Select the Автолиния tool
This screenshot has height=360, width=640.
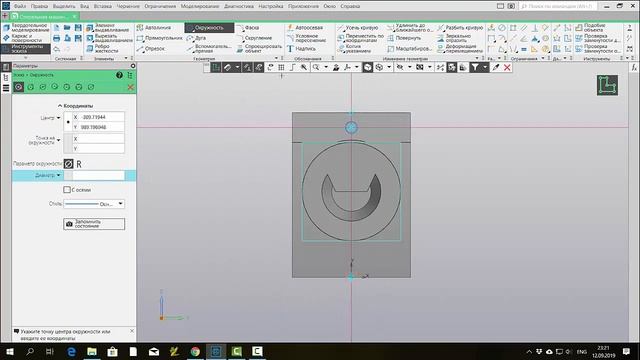pos(154,28)
